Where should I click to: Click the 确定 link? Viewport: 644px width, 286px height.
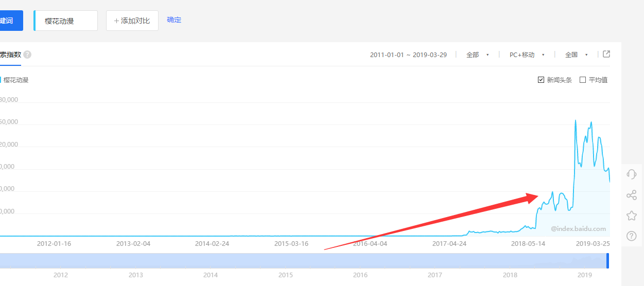[x=174, y=20]
